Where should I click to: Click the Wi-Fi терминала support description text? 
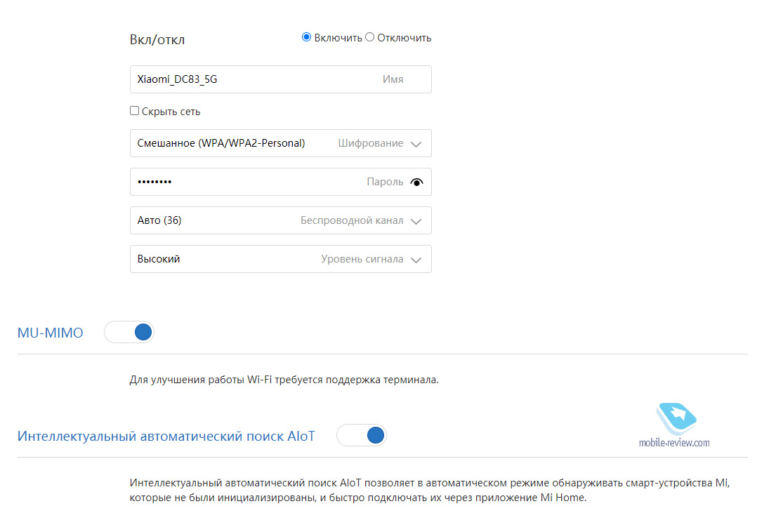[284, 380]
